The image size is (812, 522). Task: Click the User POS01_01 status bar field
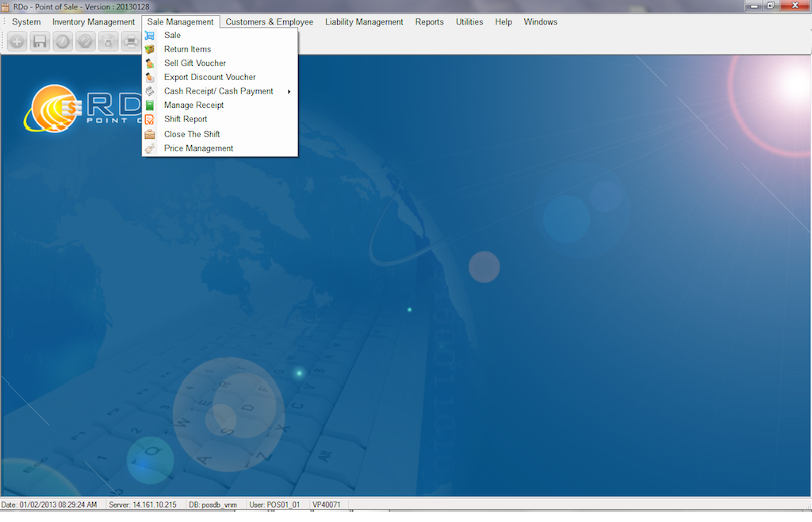(274, 505)
